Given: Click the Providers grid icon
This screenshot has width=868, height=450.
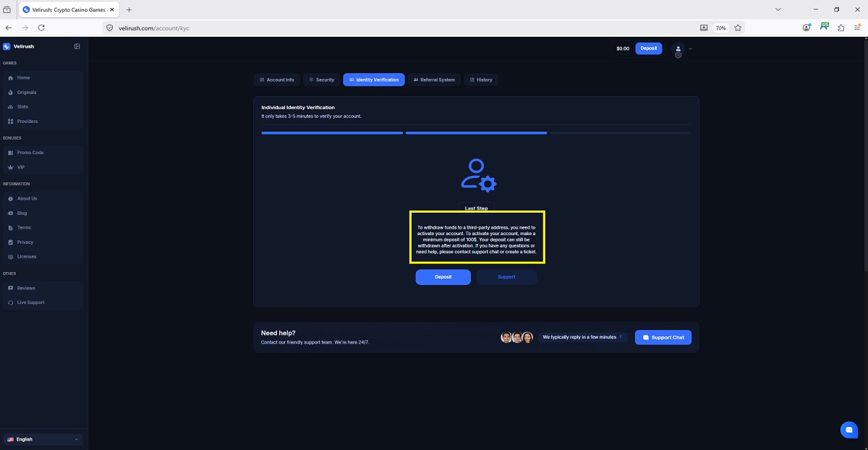Looking at the screenshot, I should point(10,122).
